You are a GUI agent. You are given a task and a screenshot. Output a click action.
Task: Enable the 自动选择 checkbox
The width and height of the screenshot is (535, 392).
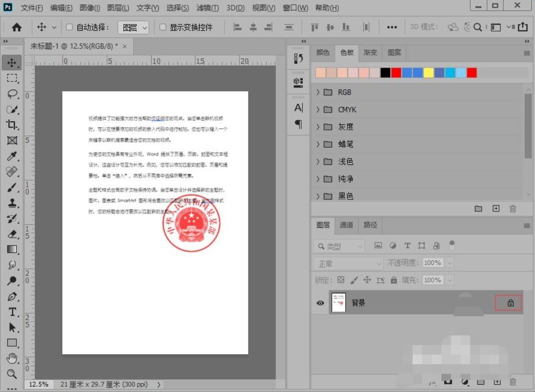pyautogui.click(x=69, y=27)
